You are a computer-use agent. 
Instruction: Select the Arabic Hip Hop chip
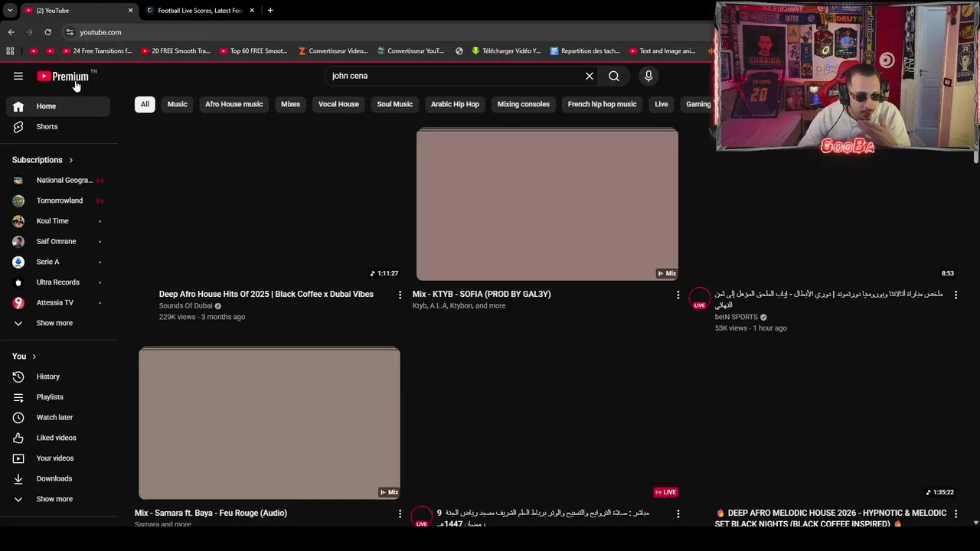click(x=455, y=104)
